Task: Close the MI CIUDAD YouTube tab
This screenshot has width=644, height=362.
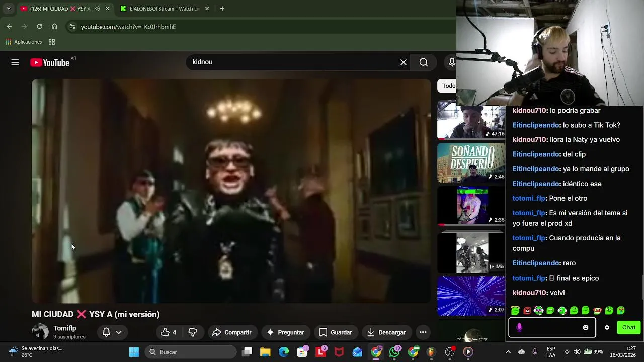Action: [x=107, y=9]
